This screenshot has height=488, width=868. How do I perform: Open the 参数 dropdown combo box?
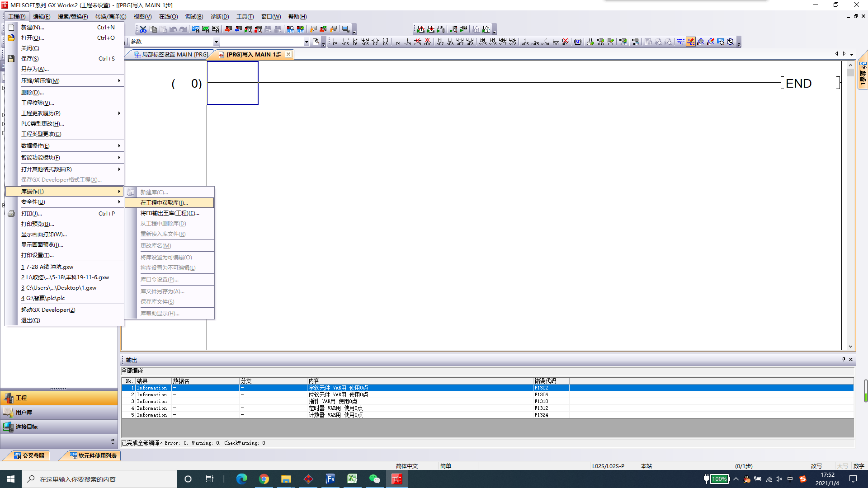click(216, 42)
